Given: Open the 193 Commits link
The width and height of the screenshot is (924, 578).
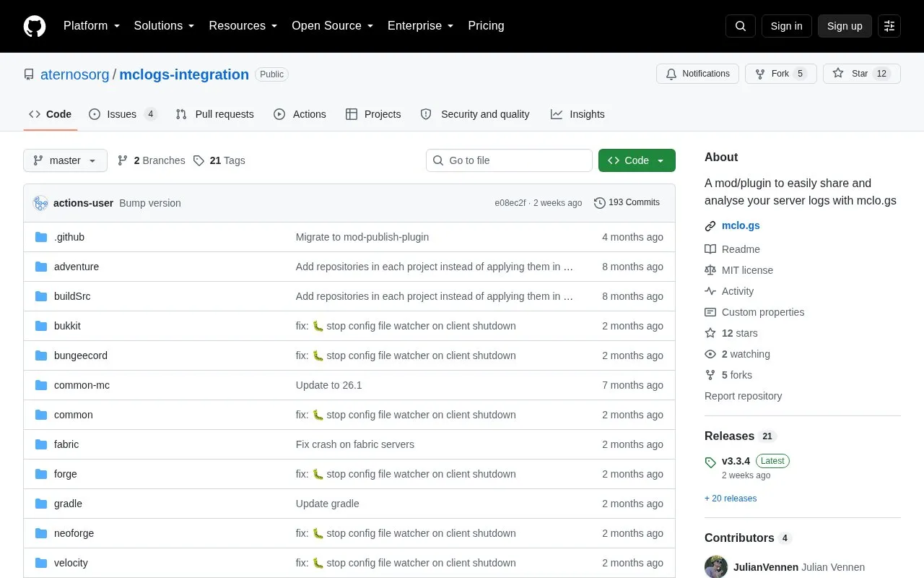Looking at the screenshot, I should tap(627, 203).
